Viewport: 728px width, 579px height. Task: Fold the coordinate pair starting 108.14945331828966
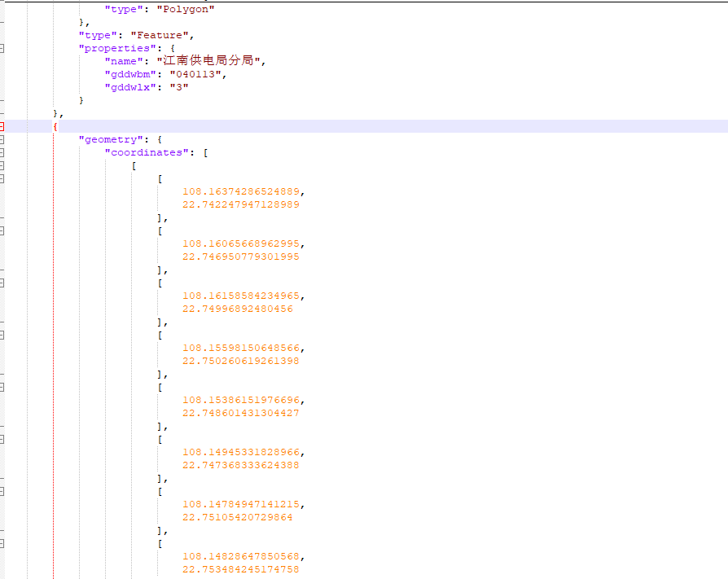pyautogui.click(x=2, y=439)
